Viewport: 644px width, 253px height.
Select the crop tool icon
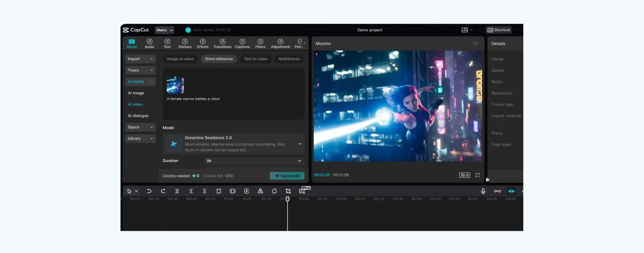click(288, 191)
